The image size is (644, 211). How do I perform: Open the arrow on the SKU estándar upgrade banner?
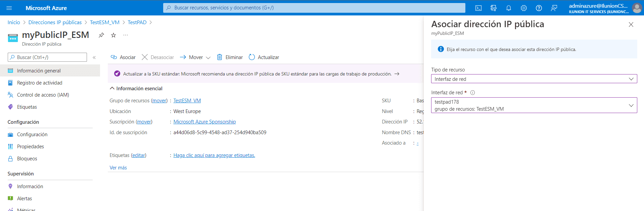[397, 74]
